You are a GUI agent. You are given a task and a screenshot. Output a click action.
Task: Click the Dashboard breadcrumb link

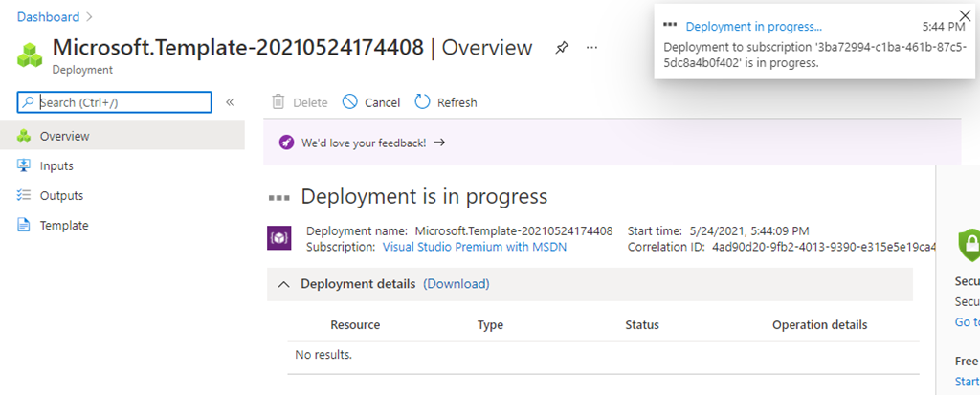49,17
